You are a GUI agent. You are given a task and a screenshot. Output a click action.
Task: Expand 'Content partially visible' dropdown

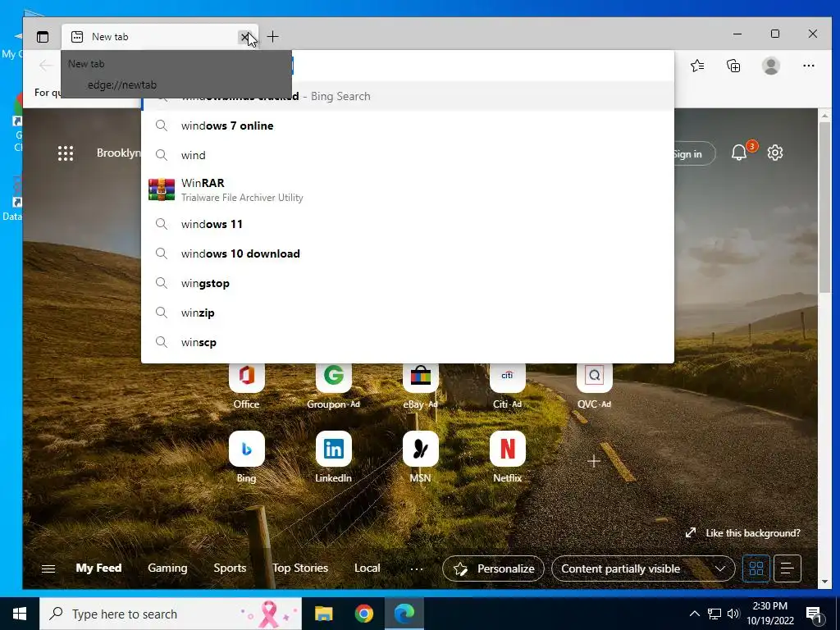coord(643,568)
